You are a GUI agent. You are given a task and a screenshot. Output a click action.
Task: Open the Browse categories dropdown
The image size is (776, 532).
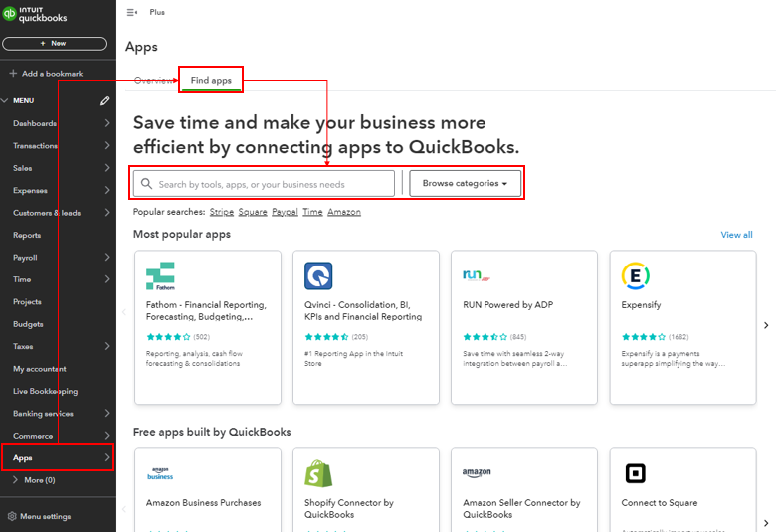(x=465, y=184)
